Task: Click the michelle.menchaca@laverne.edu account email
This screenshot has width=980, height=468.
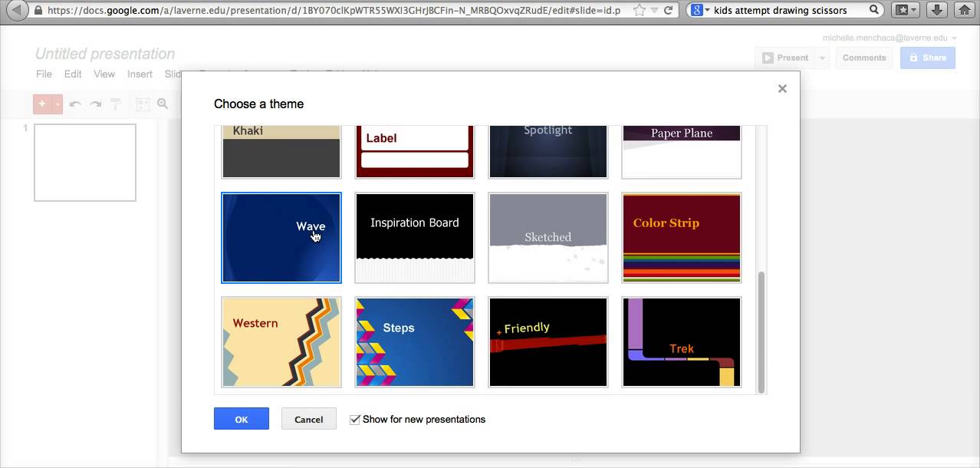Action: click(x=885, y=38)
